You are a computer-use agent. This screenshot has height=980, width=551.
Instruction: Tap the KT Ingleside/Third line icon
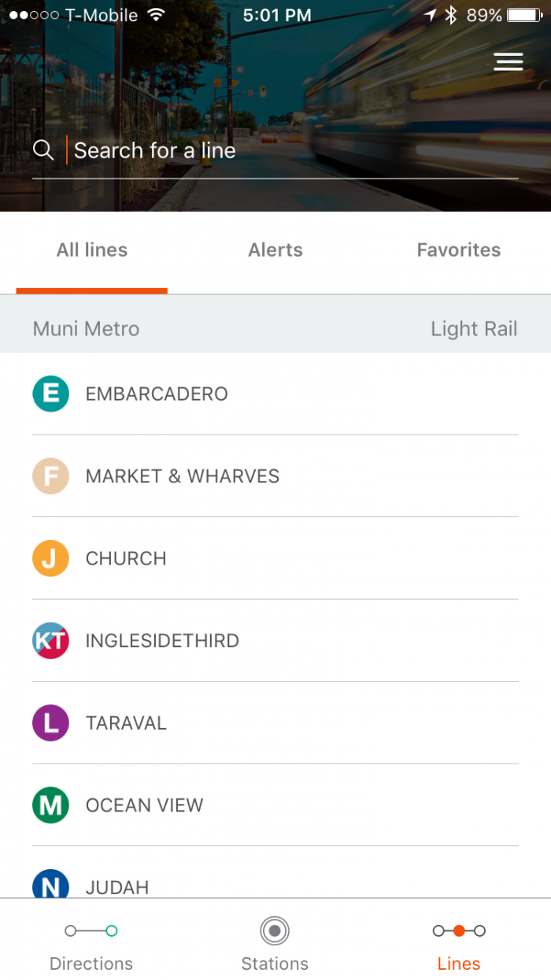[50, 641]
